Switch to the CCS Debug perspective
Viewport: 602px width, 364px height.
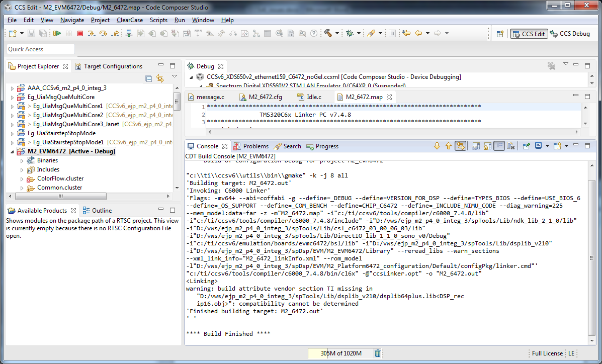[x=570, y=33]
